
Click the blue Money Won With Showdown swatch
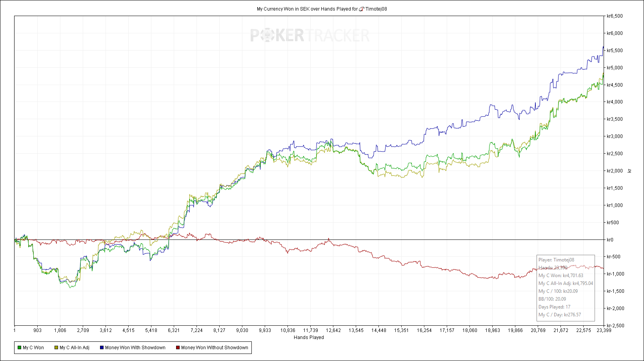click(102, 348)
